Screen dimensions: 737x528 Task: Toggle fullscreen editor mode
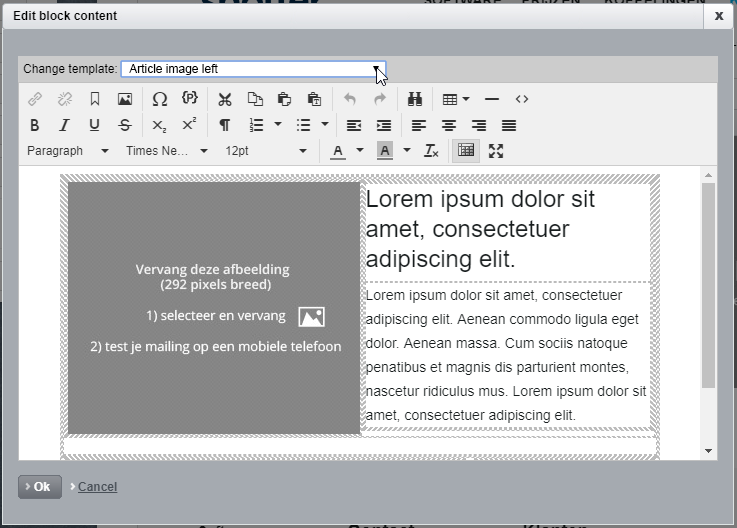click(x=496, y=151)
